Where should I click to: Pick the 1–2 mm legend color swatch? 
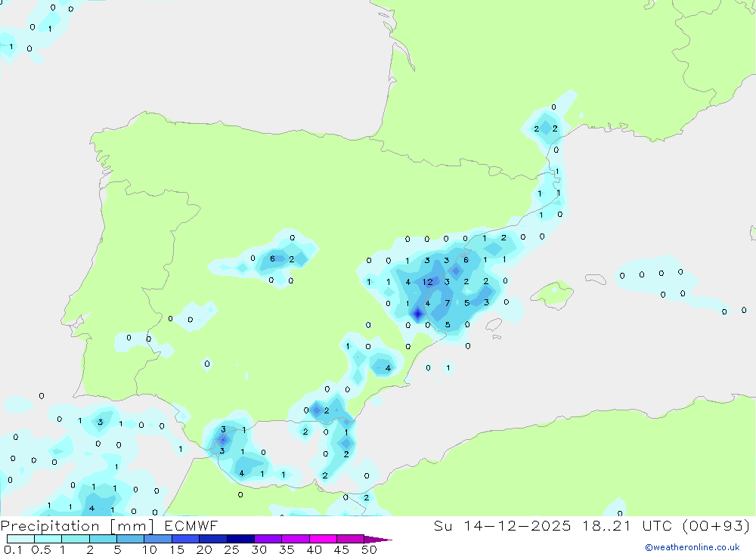click(x=75, y=539)
